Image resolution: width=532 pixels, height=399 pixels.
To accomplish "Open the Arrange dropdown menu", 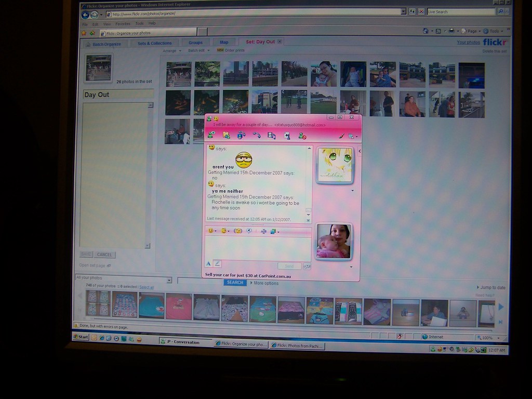I will click(x=171, y=50).
